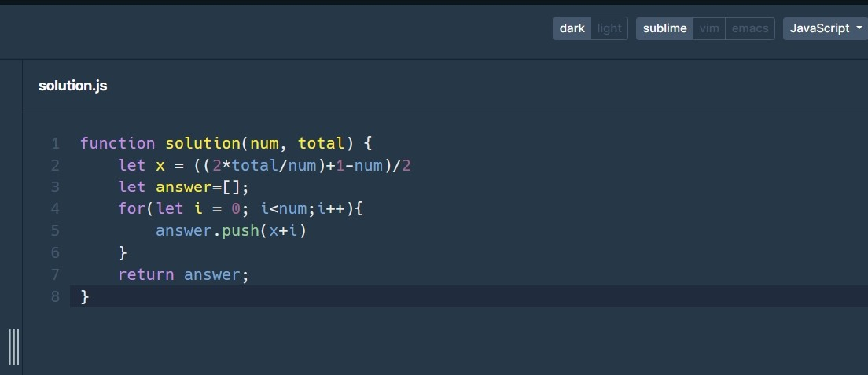
Task: Select vim key binding mode
Action: tap(709, 28)
